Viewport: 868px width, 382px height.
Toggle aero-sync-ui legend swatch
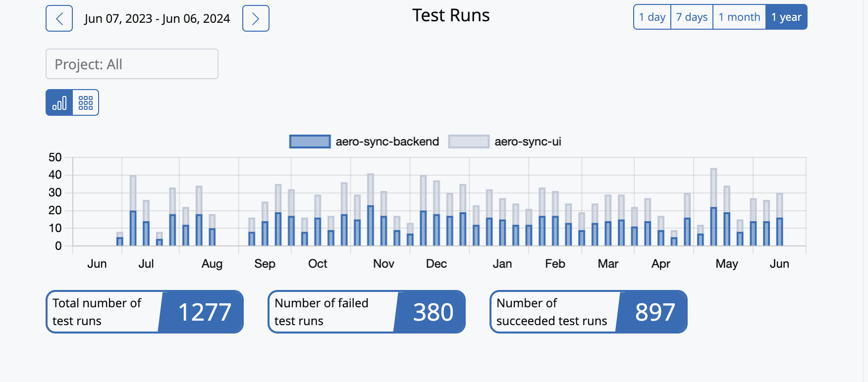point(469,142)
